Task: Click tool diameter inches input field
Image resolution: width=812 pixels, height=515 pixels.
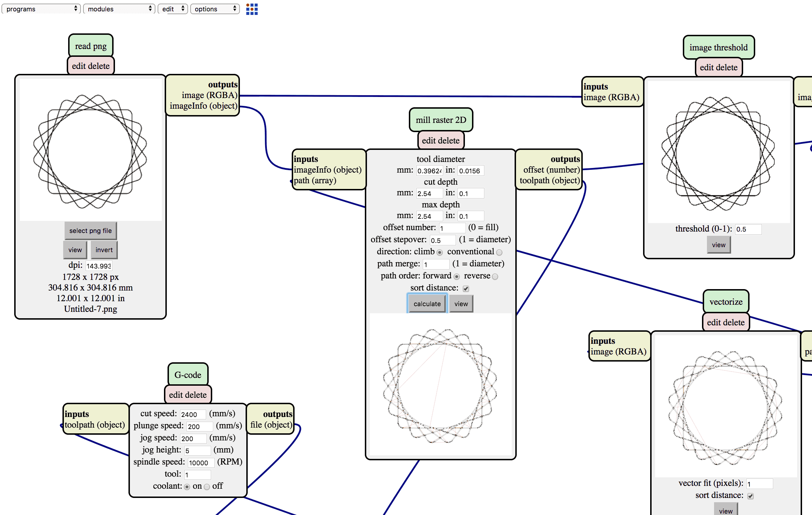Action: point(471,171)
